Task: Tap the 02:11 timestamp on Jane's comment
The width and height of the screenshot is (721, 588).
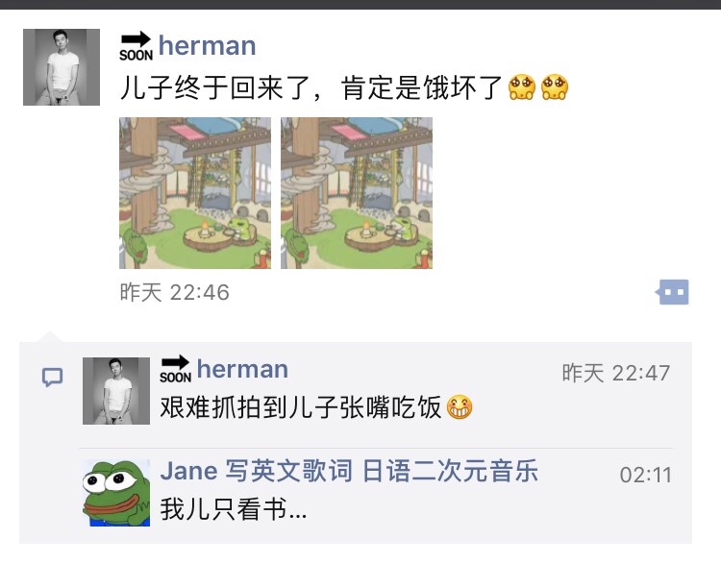Action: (x=646, y=475)
